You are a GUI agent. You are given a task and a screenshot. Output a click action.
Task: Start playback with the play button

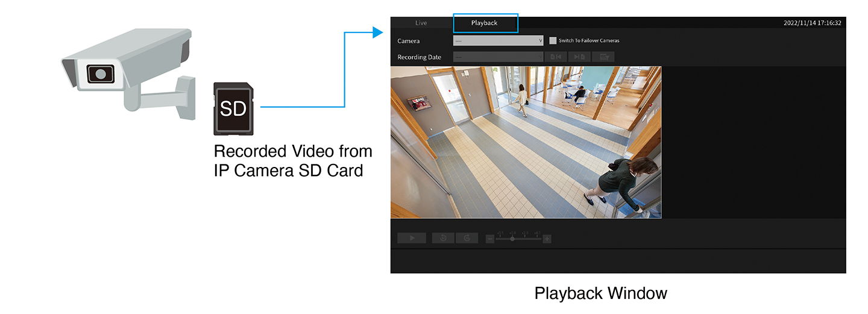click(412, 238)
